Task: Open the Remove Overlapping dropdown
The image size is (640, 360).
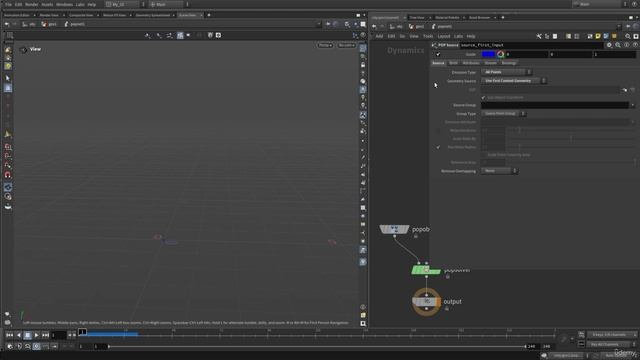Action: click(x=499, y=171)
